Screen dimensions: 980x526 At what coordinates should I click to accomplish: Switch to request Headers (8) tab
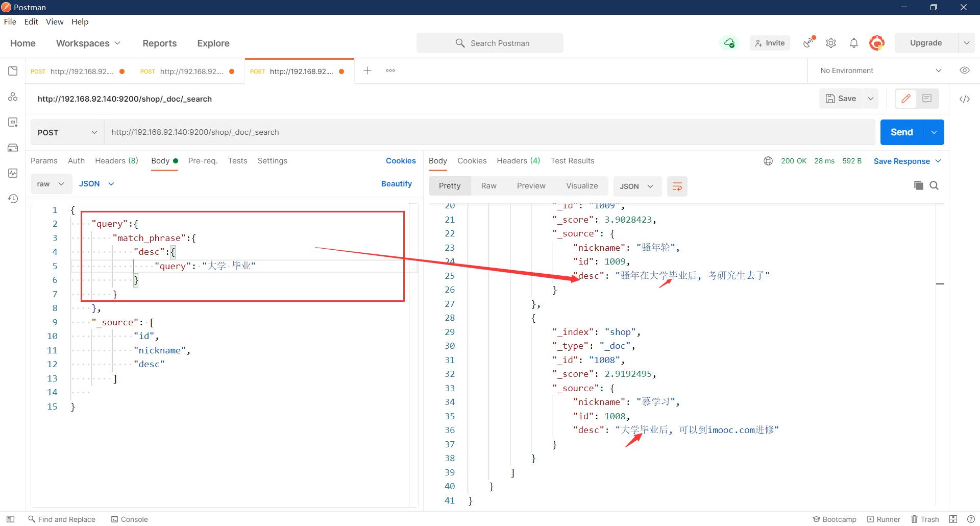point(116,161)
